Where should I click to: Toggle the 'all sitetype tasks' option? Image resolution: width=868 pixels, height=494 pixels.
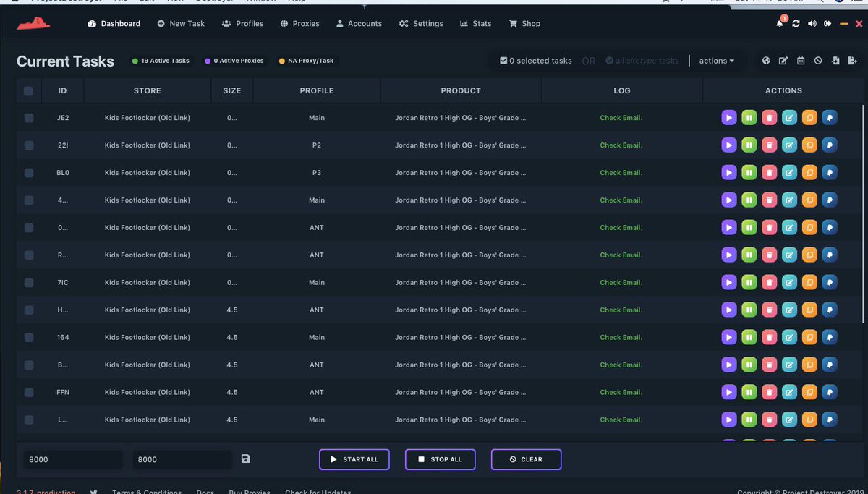[642, 61]
